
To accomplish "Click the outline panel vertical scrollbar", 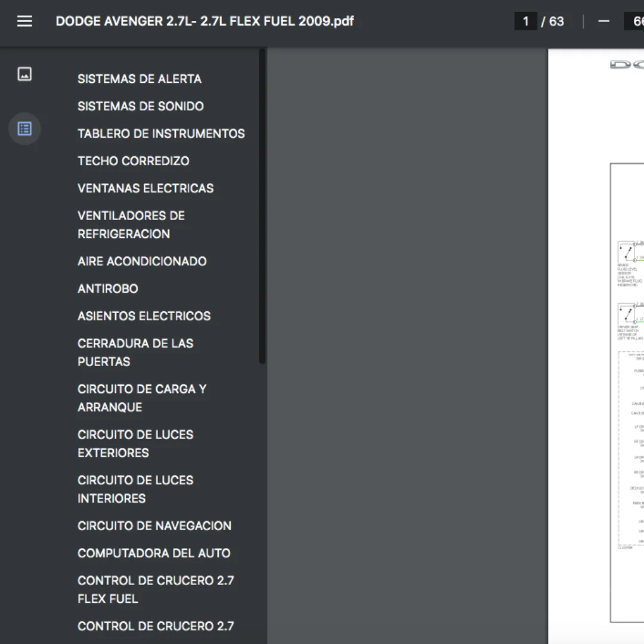I will [x=262, y=206].
